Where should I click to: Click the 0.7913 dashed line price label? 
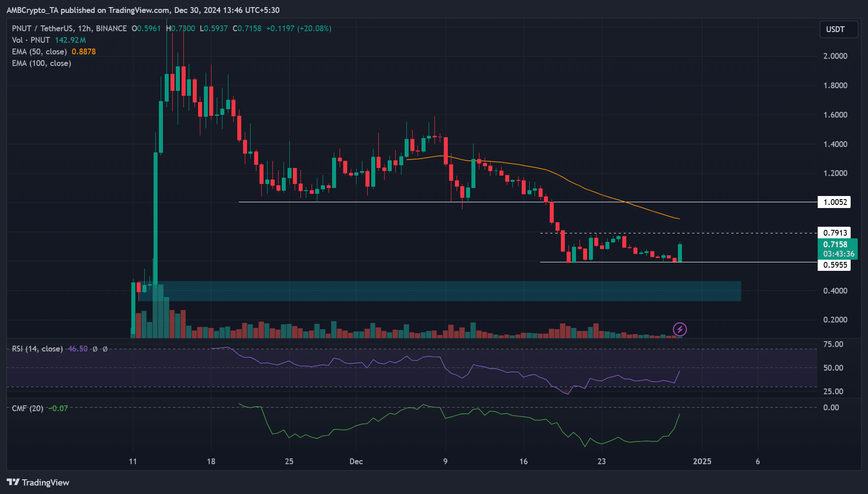(835, 233)
